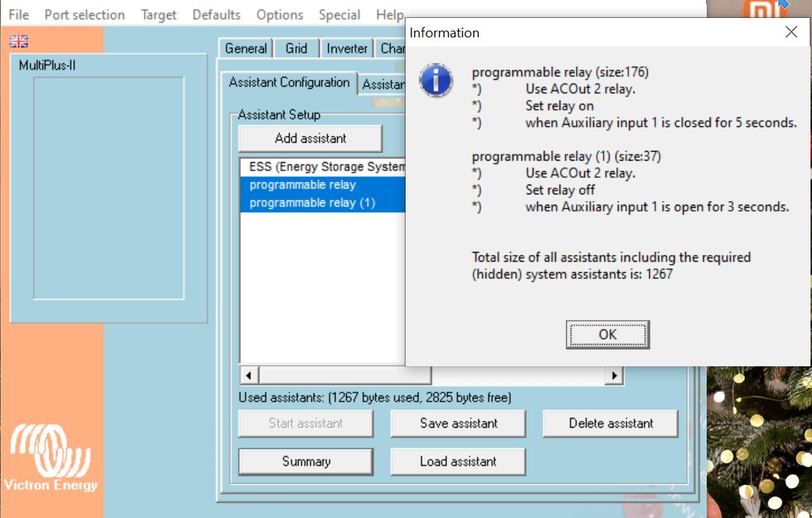Open the Target menu
Screen dimensions: 812x518
tap(158, 14)
